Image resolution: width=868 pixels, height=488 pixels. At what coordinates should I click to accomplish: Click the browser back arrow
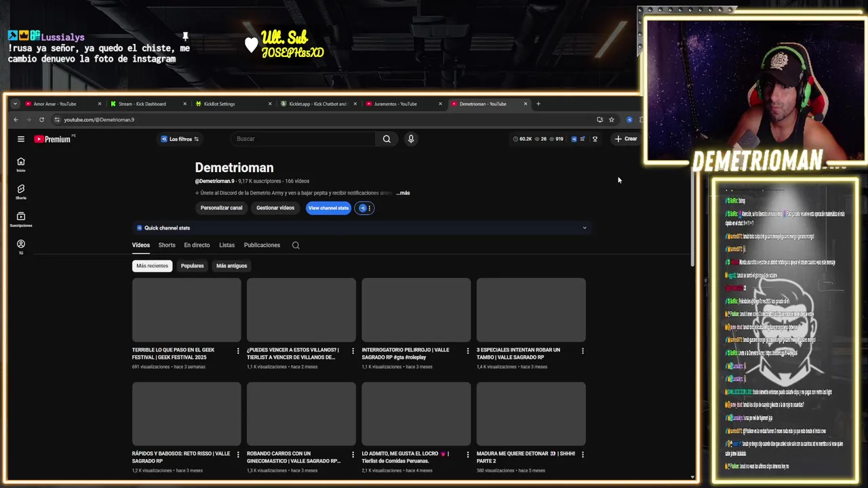point(16,120)
